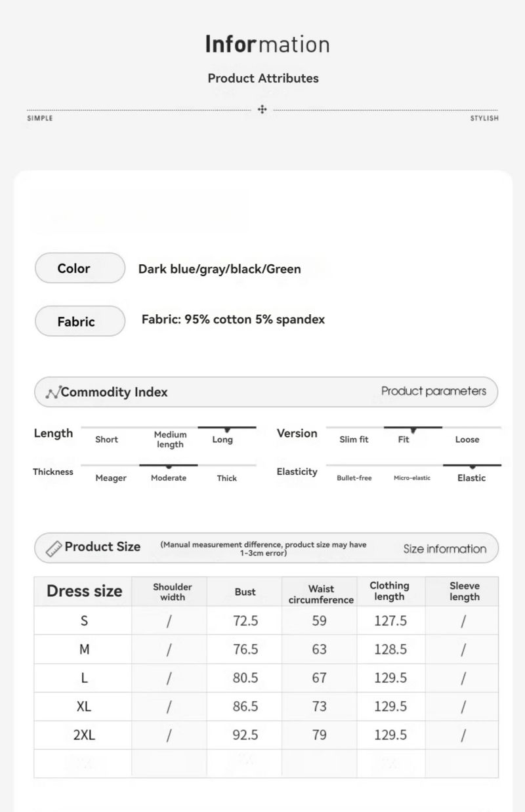Select the Long length marker
The height and width of the screenshot is (812, 525).
click(x=222, y=439)
